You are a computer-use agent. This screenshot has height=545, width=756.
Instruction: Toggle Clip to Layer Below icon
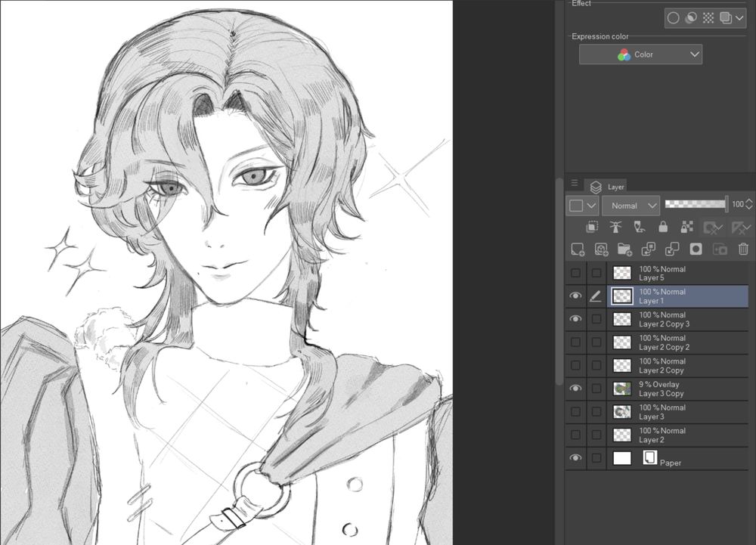(x=592, y=227)
